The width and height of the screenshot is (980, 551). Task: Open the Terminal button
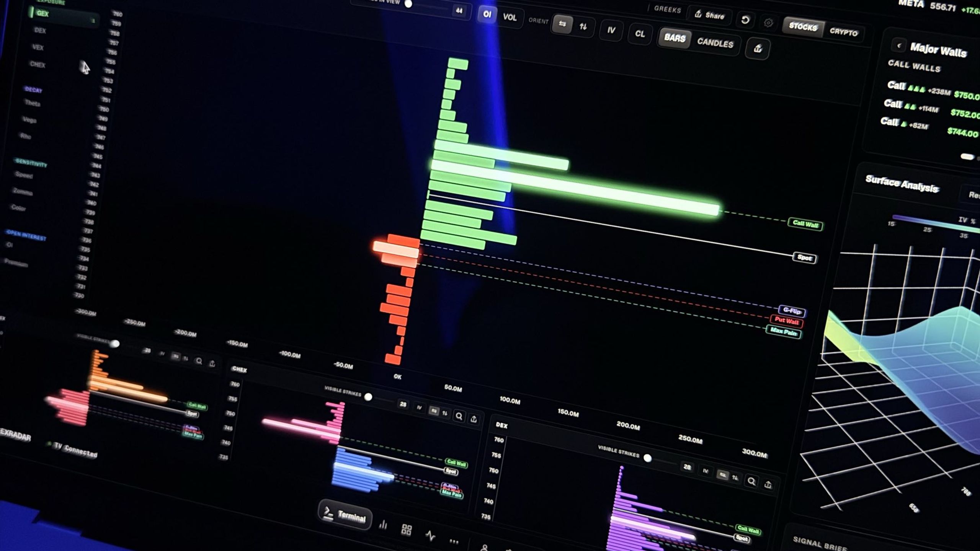pyautogui.click(x=345, y=515)
